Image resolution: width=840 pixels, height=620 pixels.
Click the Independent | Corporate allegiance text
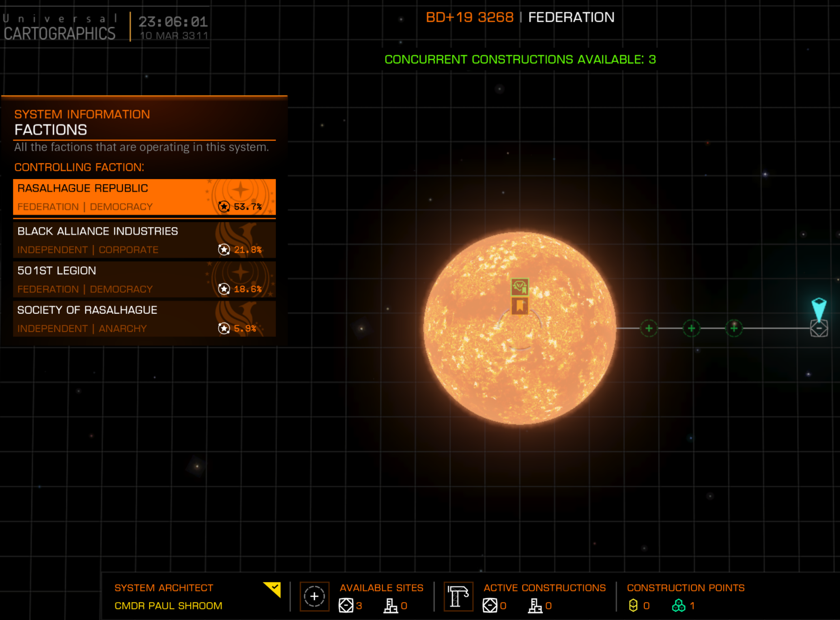click(x=88, y=250)
